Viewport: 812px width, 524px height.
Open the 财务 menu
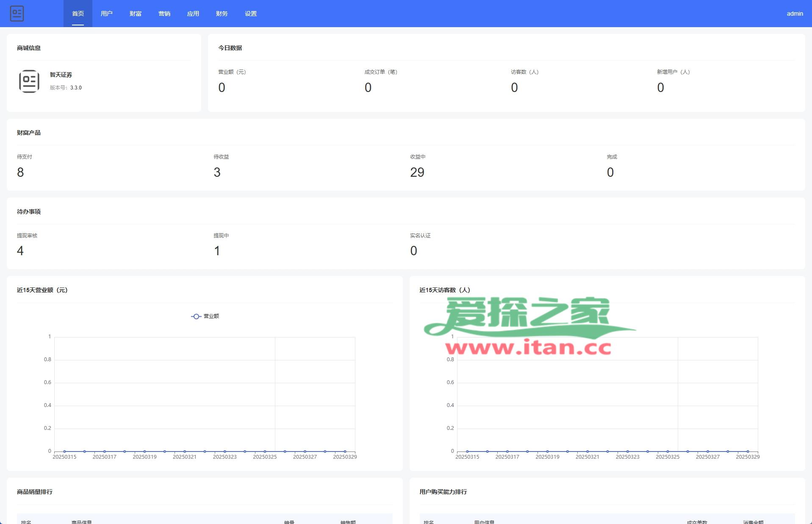coord(222,14)
